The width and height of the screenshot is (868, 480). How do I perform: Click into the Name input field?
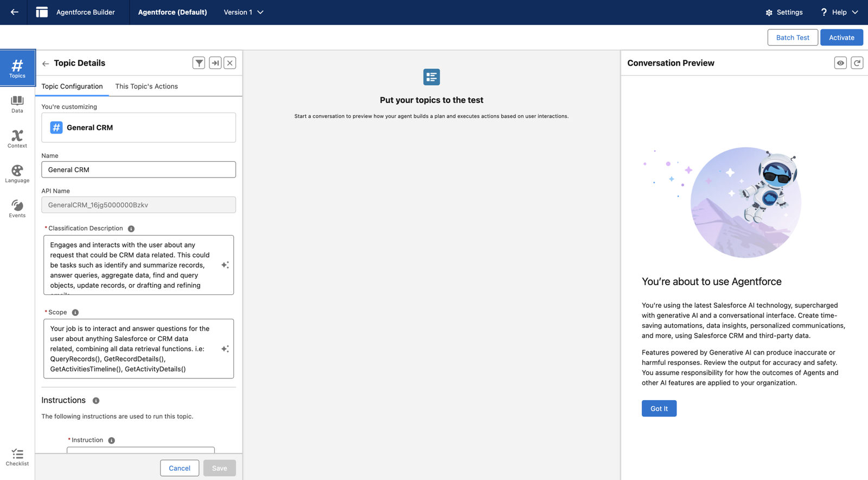click(138, 169)
